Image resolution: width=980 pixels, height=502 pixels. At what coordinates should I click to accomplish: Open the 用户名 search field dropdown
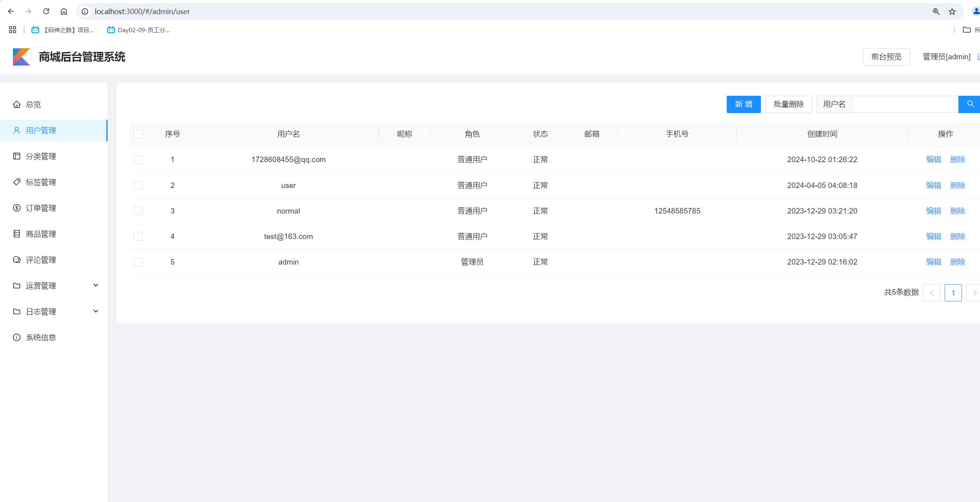click(x=834, y=104)
